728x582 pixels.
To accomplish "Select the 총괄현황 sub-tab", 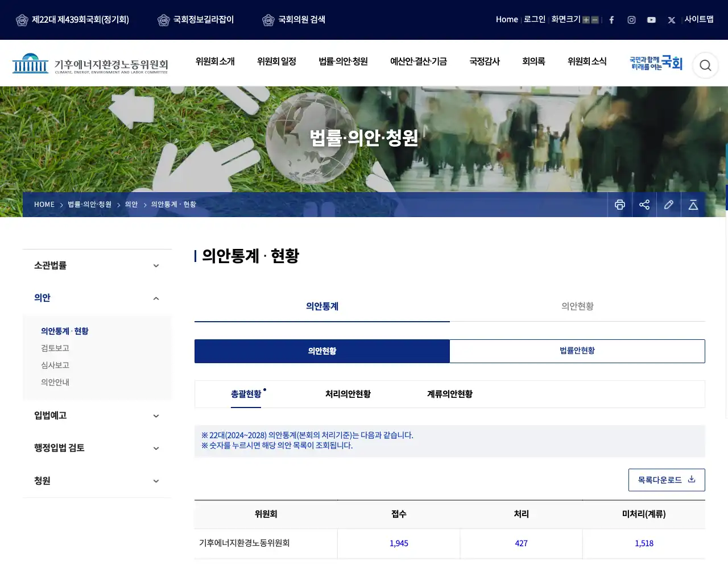I will (x=246, y=394).
